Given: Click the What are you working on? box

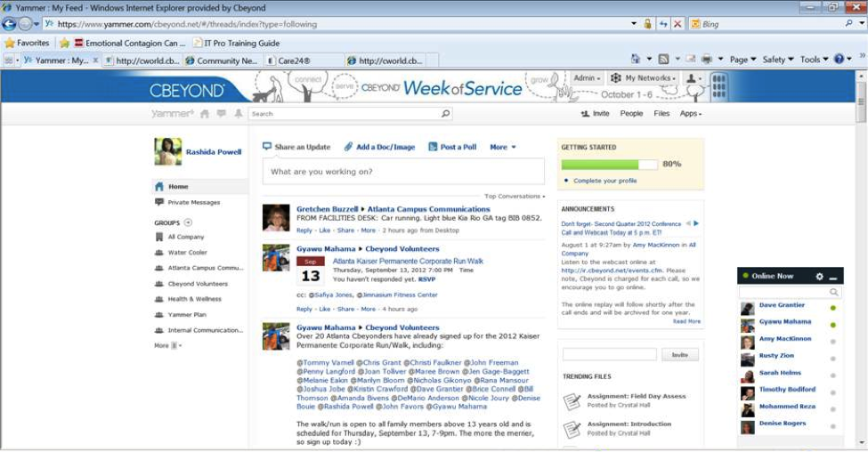Looking at the screenshot, I should [403, 172].
